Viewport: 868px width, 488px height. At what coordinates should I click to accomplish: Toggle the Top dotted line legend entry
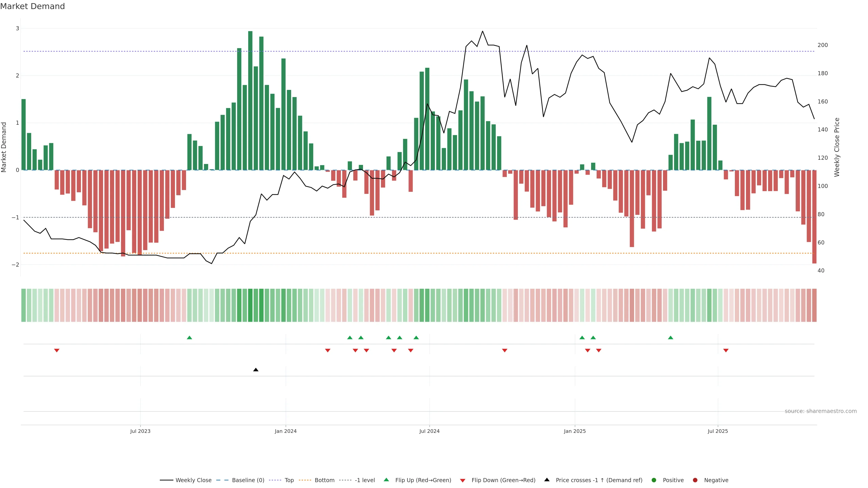tap(289, 480)
